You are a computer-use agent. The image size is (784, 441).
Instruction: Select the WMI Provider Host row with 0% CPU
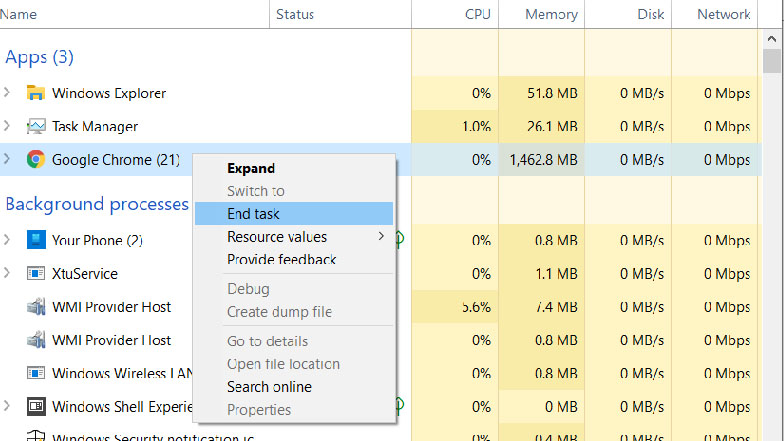pyautogui.click(x=112, y=340)
